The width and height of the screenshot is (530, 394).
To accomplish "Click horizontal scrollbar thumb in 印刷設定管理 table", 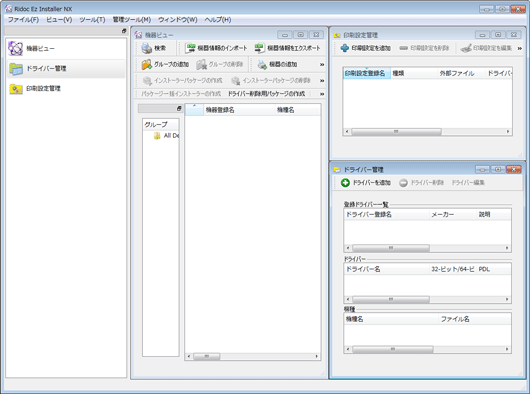I will click(x=396, y=131).
